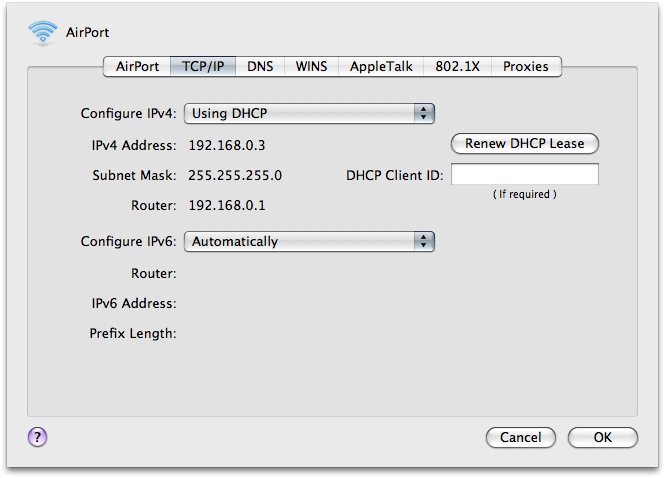Viewport: 665px width, 478px height.
Task: Open the Proxies tab
Action: [x=526, y=67]
